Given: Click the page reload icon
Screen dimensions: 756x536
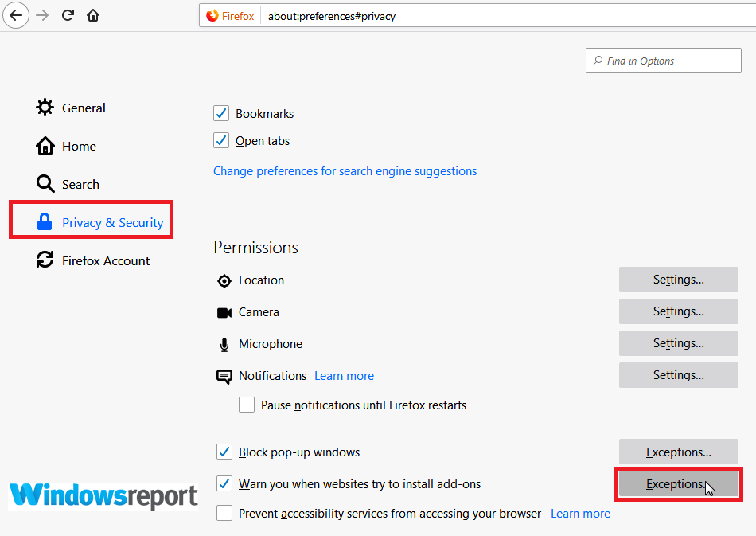Looking at the screenshot, I should point(68,14).
